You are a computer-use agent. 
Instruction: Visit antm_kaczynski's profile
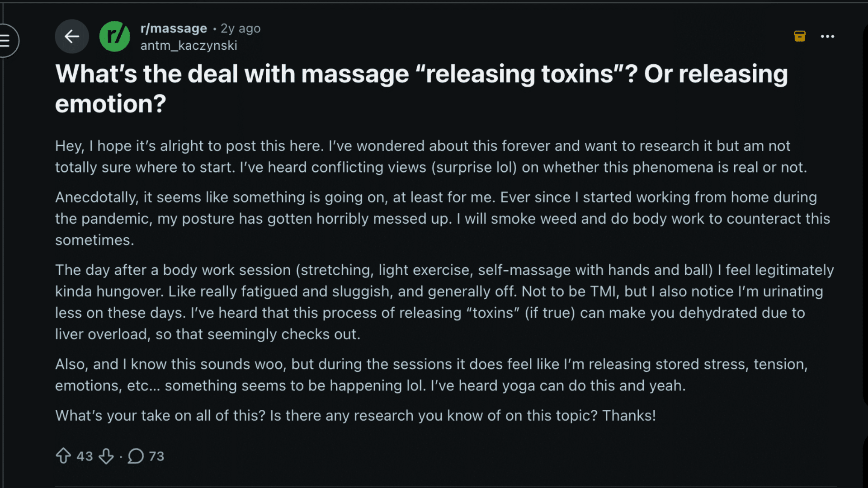click(x=189, y=45)
